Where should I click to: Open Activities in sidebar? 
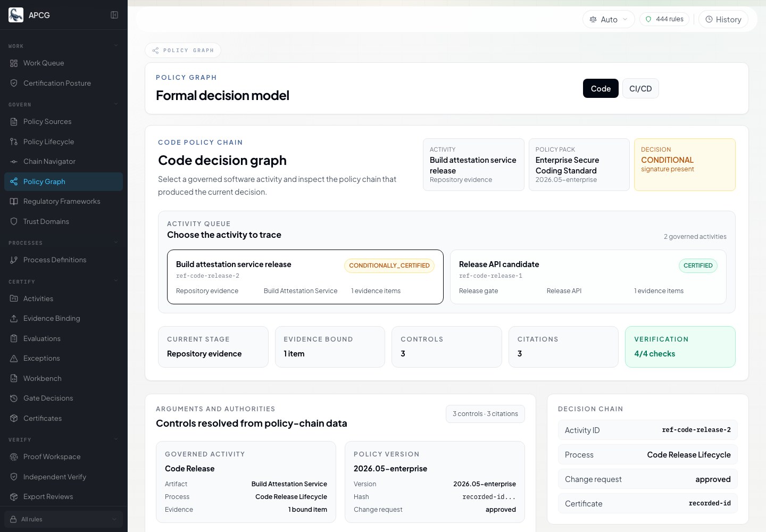63,298
